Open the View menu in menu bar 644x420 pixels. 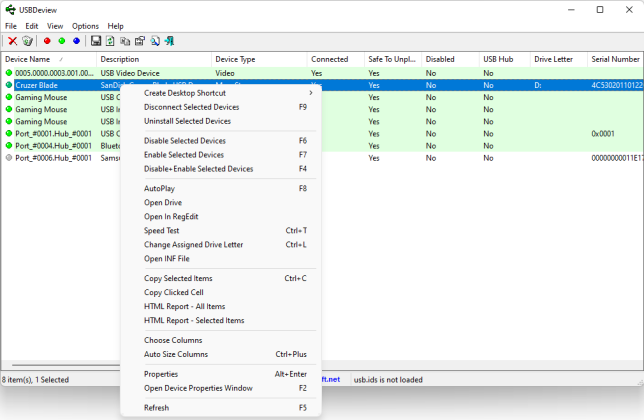click(x=55, y=25)
